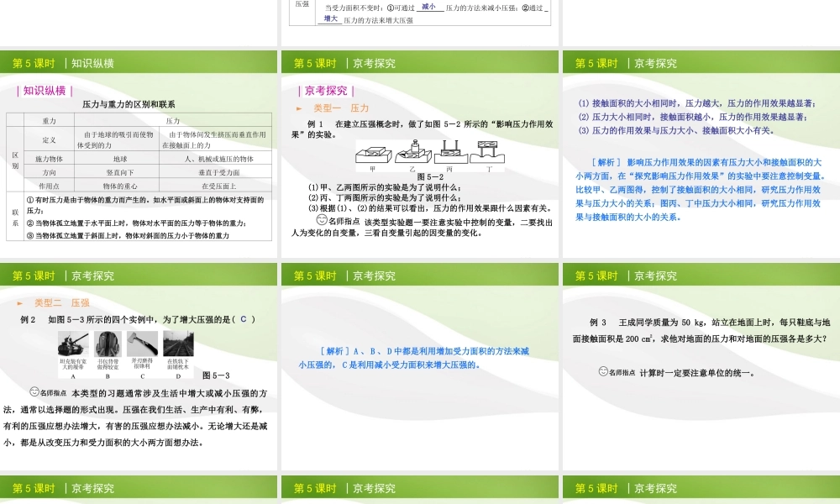Viewport: 840px width, 504px height.
Task: Click the blue line '(1) 接触面积的大小相同时'
Action: [696, 103]
